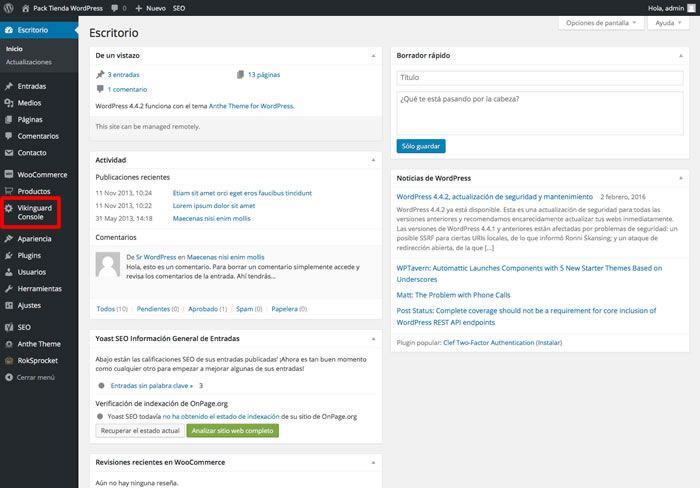Collapse the Noticias de WordPress widget
This screenshot has height=488, width=700.
(x=681, y=178)
